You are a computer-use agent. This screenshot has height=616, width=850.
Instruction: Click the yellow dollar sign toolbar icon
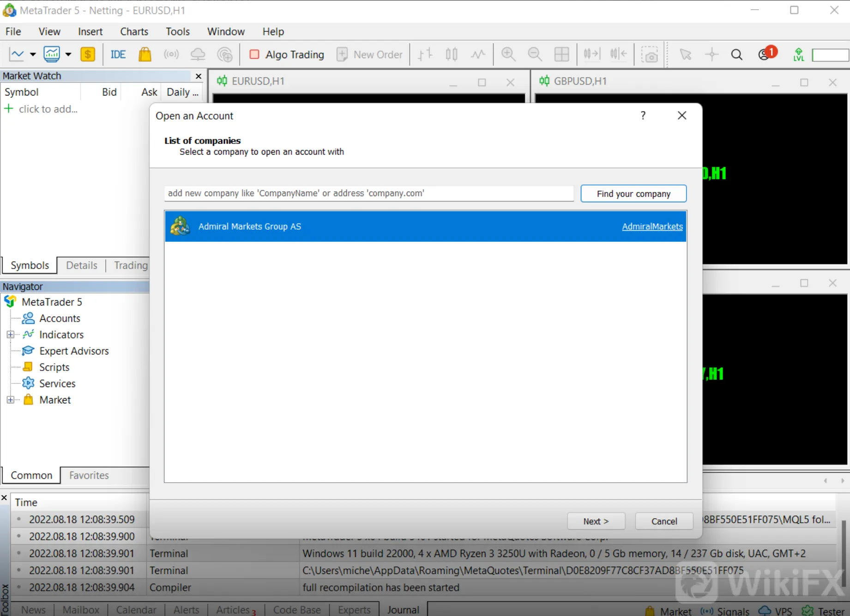click(88, 54)
